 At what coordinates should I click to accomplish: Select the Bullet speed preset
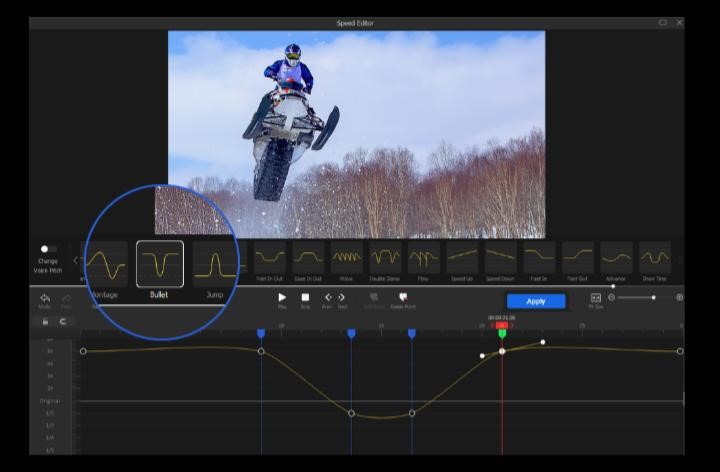(x=160, y=265)
